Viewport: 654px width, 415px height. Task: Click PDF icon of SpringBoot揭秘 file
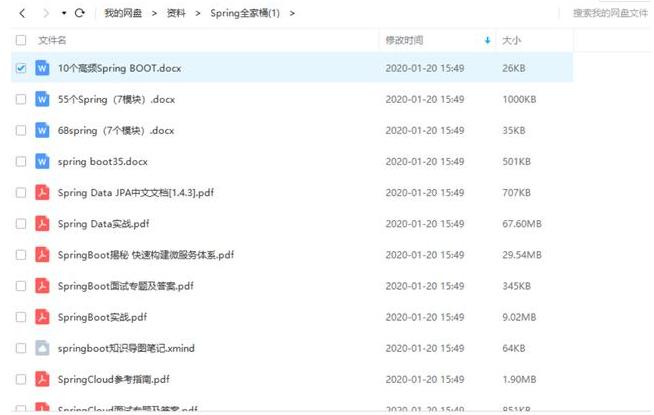pos(42,255)
